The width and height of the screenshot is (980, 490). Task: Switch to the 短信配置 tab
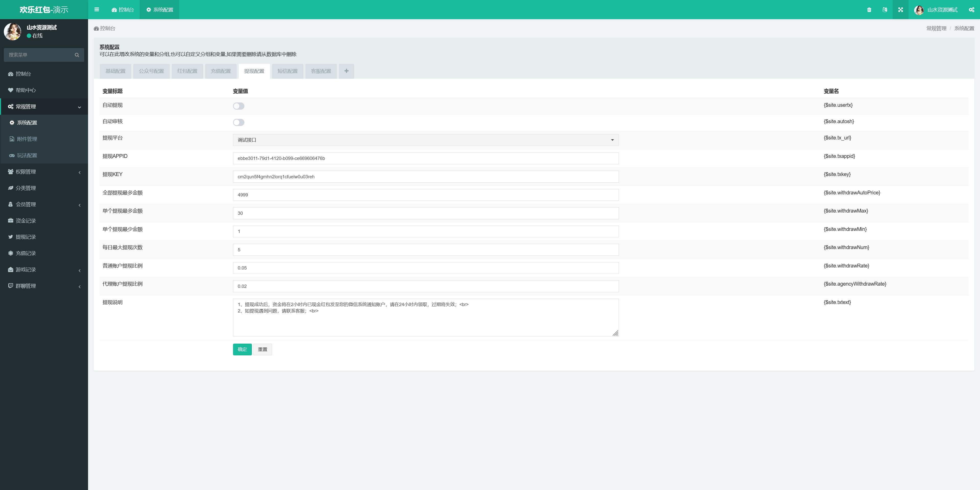point(287,71)
